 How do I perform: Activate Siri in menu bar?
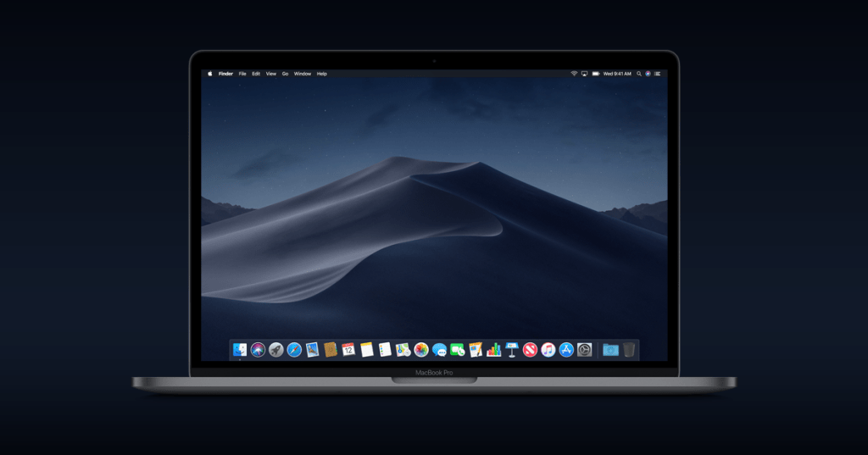coord(648,74)
